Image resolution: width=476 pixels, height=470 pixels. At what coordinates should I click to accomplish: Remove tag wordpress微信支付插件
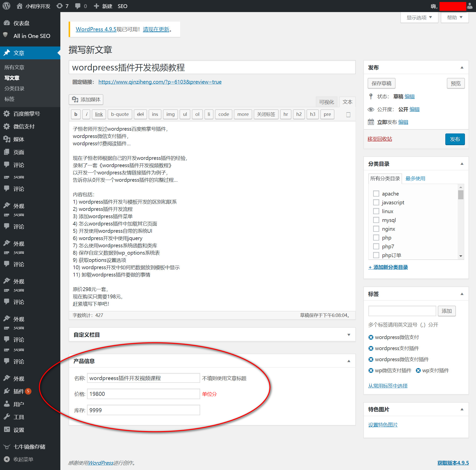tap(371, 359)
